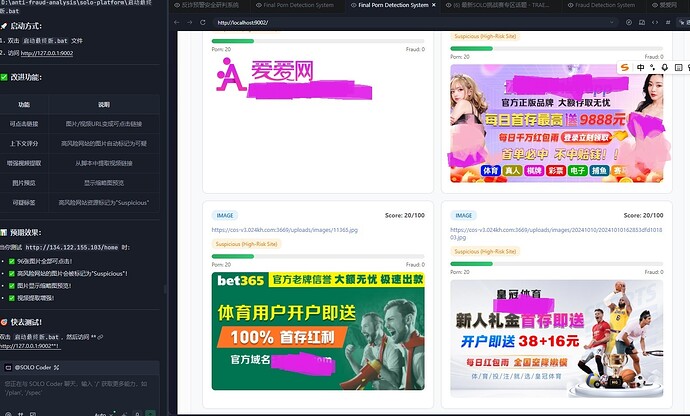
Task: Click the 96张图片全部可点击 checklist item
Action: point(44,261)
